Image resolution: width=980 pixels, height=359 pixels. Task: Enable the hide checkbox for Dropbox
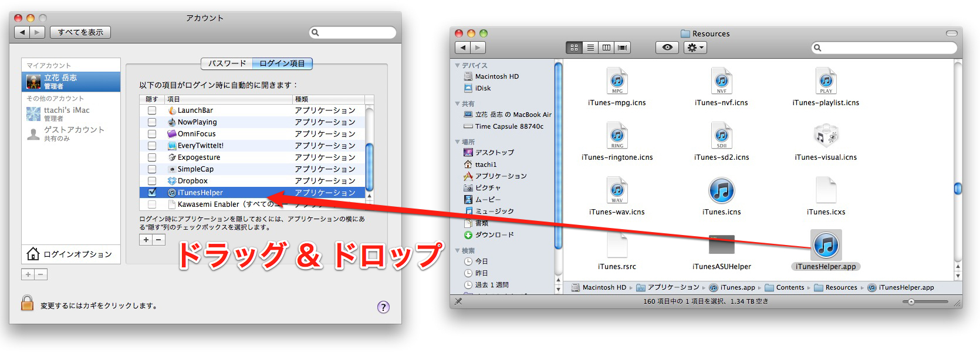[152, 181]
